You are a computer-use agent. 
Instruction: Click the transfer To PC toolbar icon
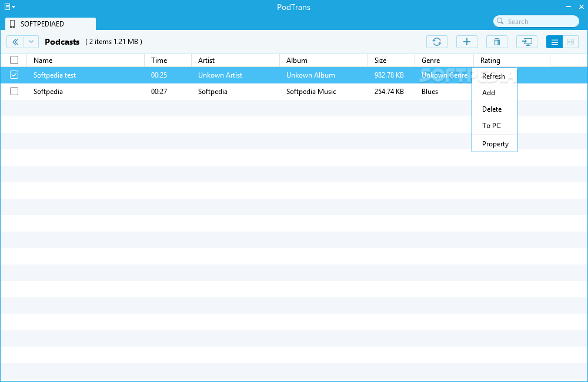tap(526, 42)
